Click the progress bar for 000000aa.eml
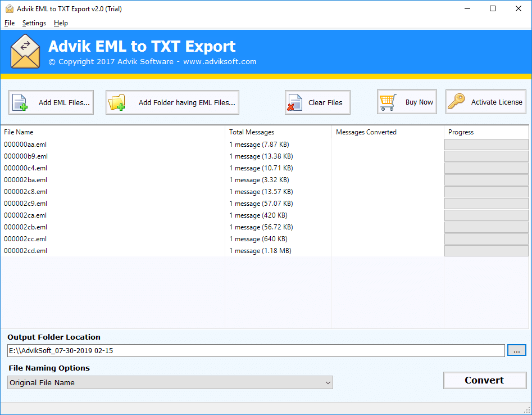 [x=486, y=145]
